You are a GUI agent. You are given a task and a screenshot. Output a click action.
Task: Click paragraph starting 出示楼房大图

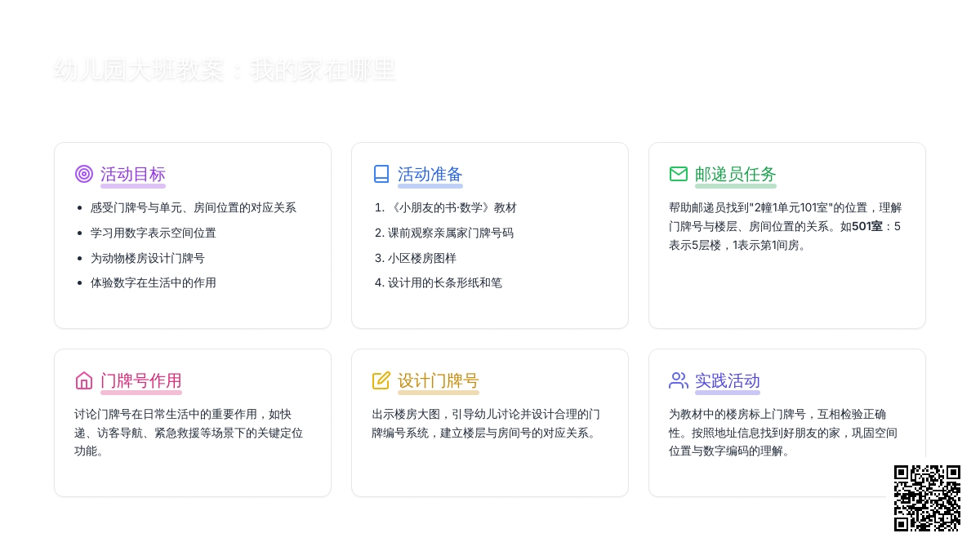[x=487, y=424]
